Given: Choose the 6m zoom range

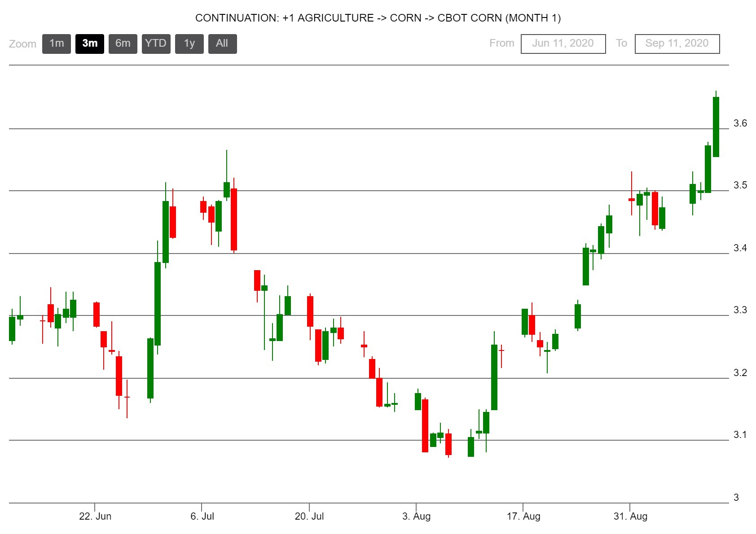Looking at the screenshot, I should 123,44.
